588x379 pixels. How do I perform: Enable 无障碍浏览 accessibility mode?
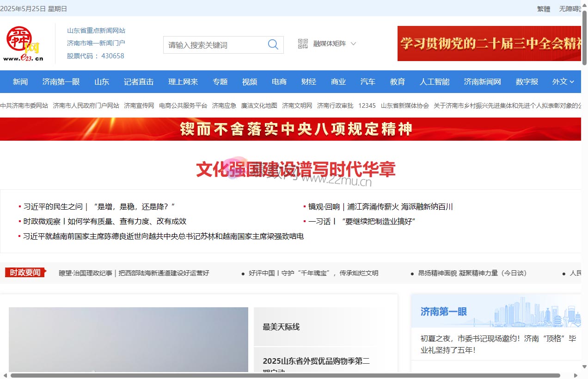click(x=570, y=8)
